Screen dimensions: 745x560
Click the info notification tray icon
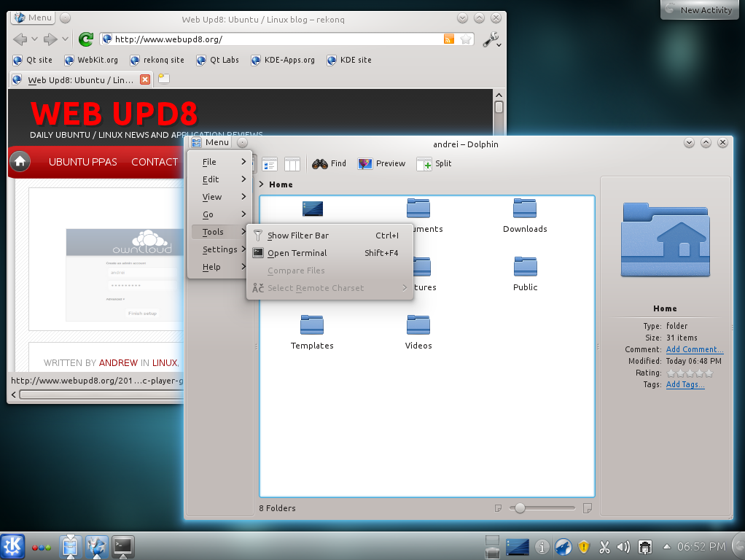pos(542,547)
